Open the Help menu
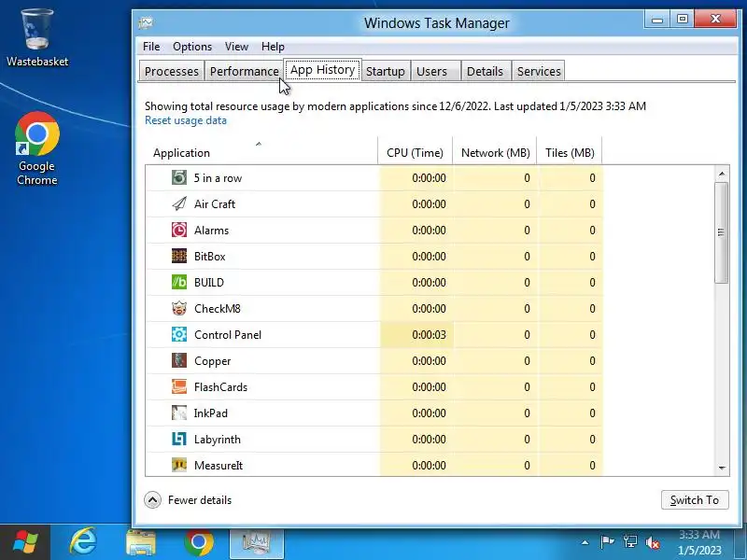747x560 pixels. click(273, 47)
